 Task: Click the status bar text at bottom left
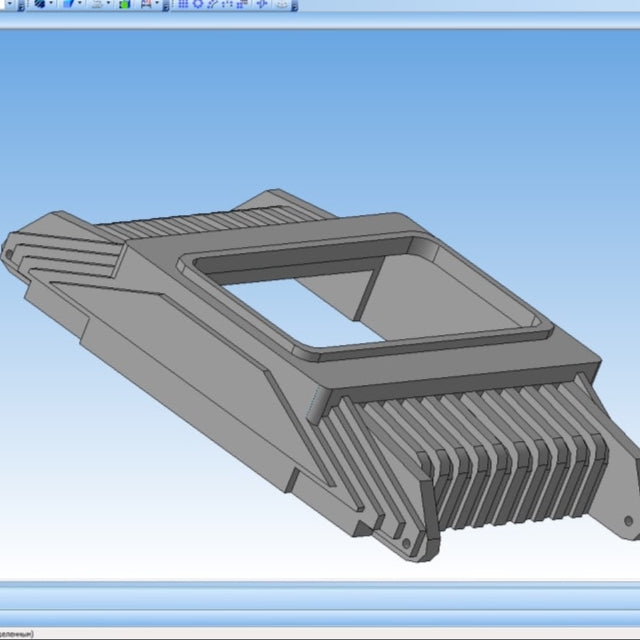(x=18, y=634)
